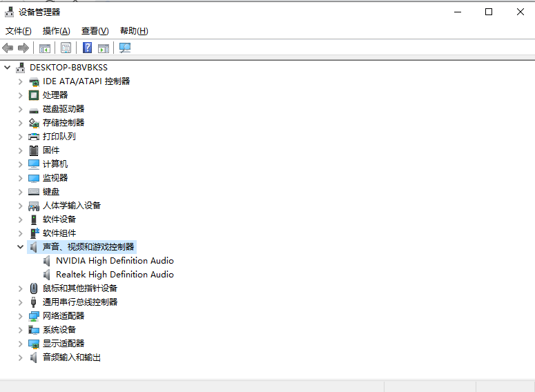Viewport: 535px width, 392px height.
Task: Click the NVIDIA High Definition Audio speaker icon
Action: [48, 261]
